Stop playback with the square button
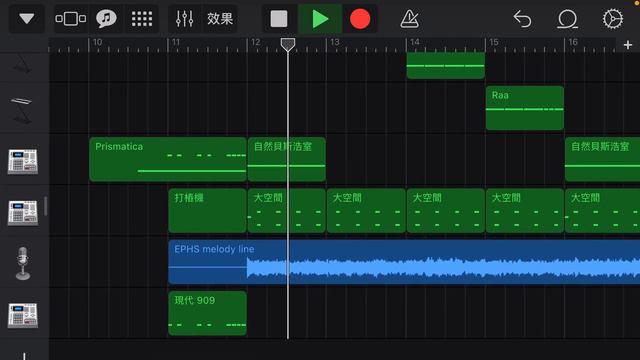Screen dimensions: 640x360 pyautogui.click(x=279, y=19)
